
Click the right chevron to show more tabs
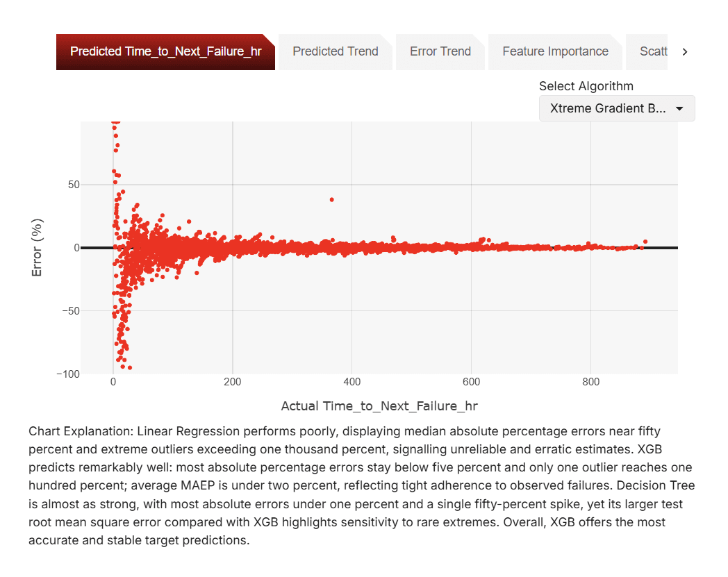pos(685,51)
